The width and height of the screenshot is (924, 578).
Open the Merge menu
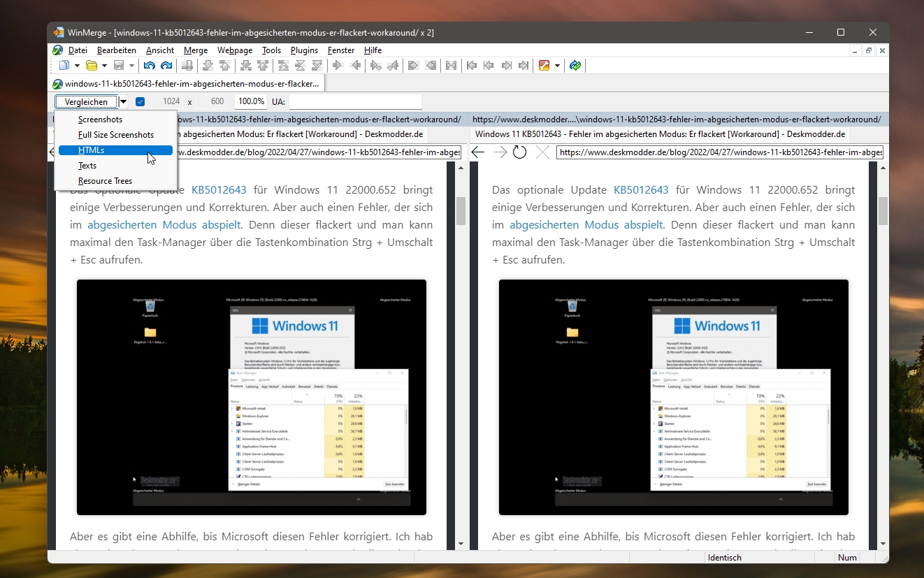coord(196,50)
